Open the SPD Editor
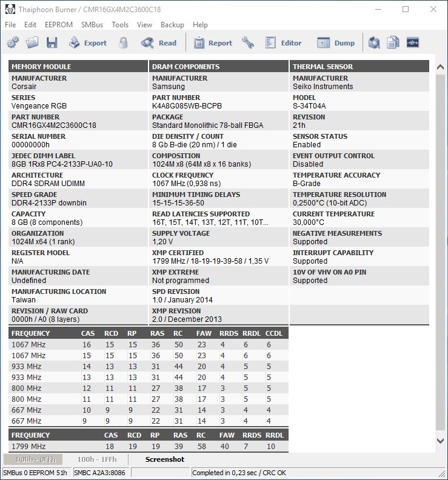448x480 pixels. coord(283,43)
